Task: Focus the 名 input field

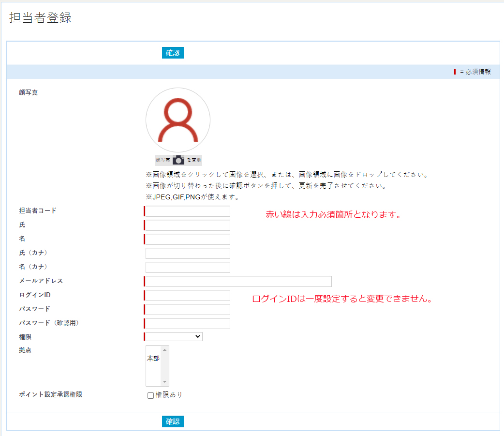Action: coord(188,239)
